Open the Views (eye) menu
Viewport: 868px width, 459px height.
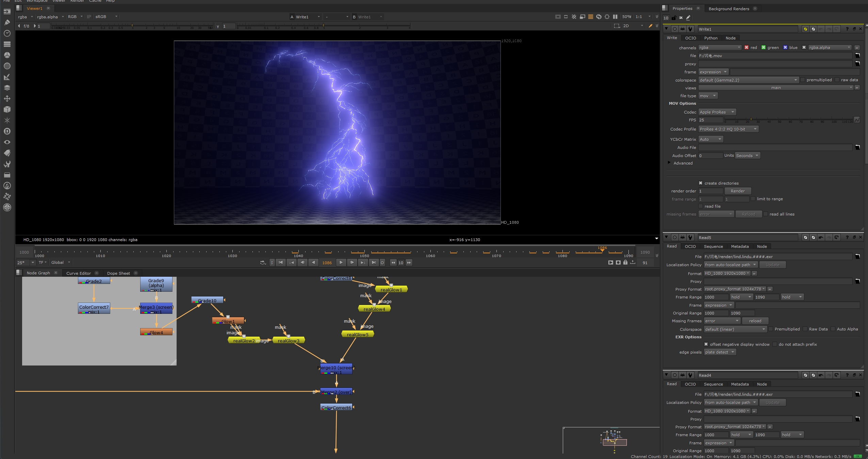[x=7, y=142]
